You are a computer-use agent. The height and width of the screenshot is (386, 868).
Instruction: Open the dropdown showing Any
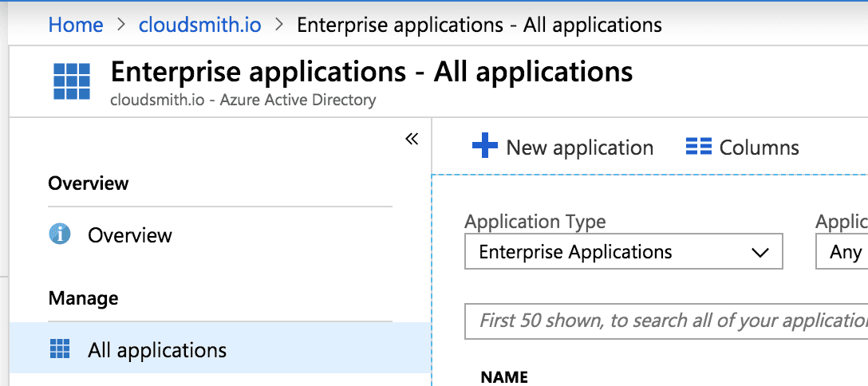pos(842,253)
